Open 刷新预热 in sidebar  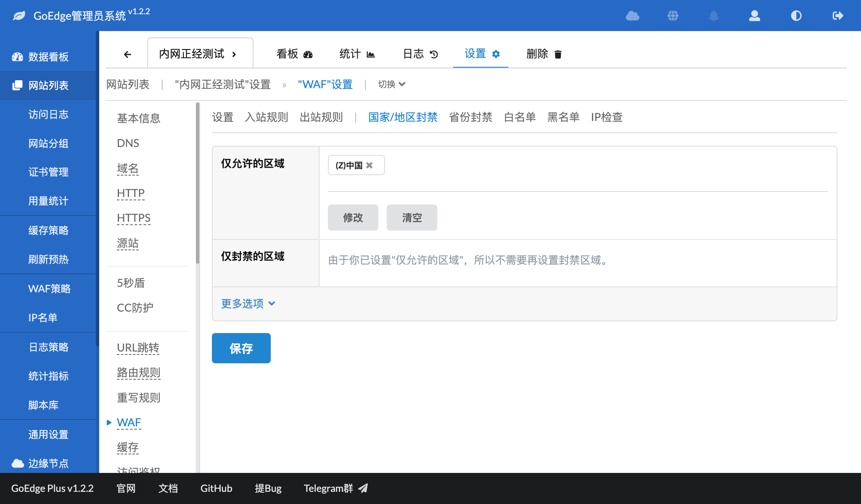pyautogui.click(x=48, y=259)
